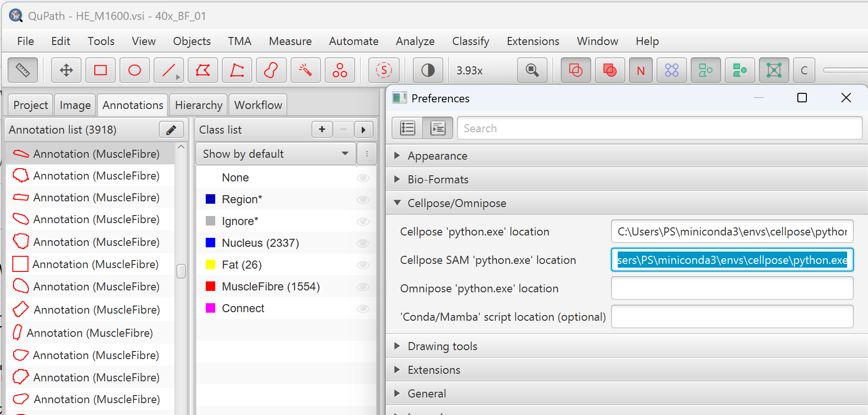
Task: Open the File menu
Action: pyautogui.click(x=26, y=41)
